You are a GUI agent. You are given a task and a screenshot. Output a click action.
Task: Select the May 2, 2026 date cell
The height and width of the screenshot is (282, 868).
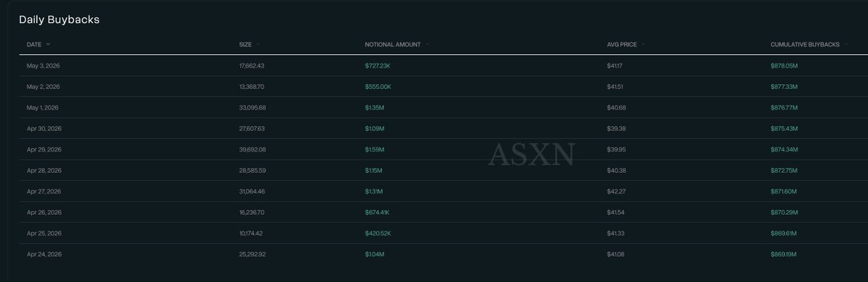(43, 87)
